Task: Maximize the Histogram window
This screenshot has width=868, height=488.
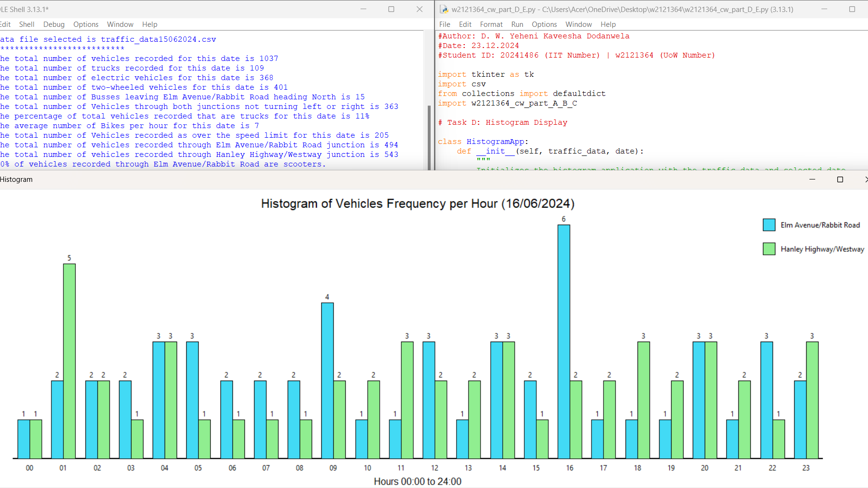Action: [840, 179]
